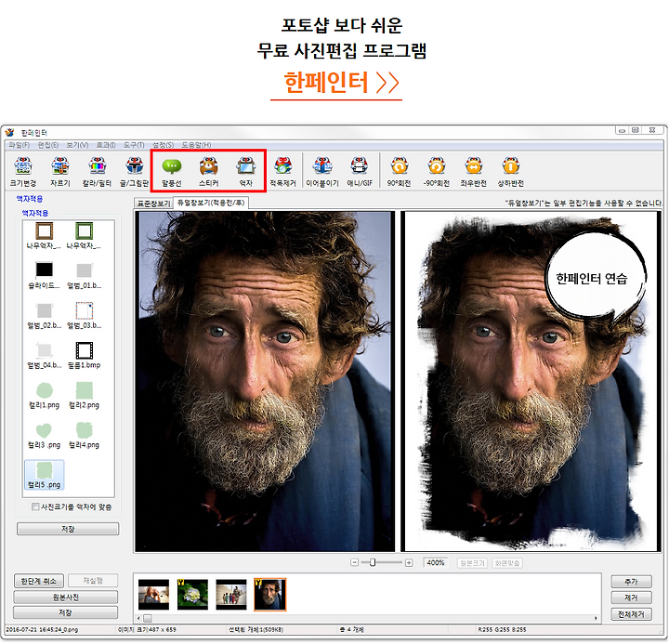This screenshot has height=644, width=669.
Task: Click the zoom slider handle
Action: pos(373,562)
